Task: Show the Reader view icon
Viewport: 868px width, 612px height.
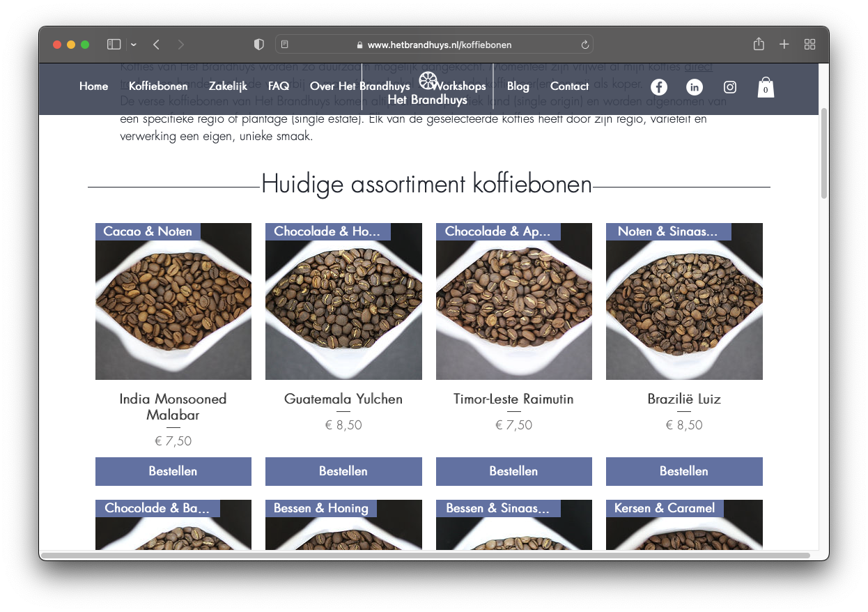Action: pos(285,45)
